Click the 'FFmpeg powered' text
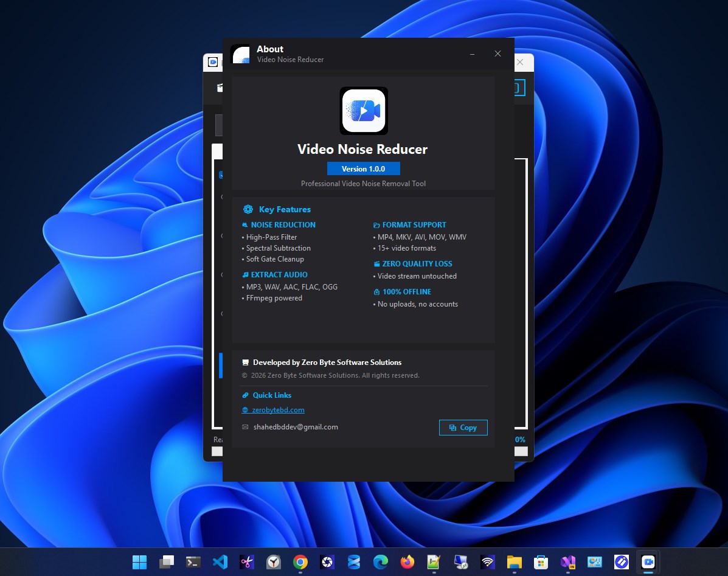The height and width of the screenshot is (576, 728). (x=274, y=298)
